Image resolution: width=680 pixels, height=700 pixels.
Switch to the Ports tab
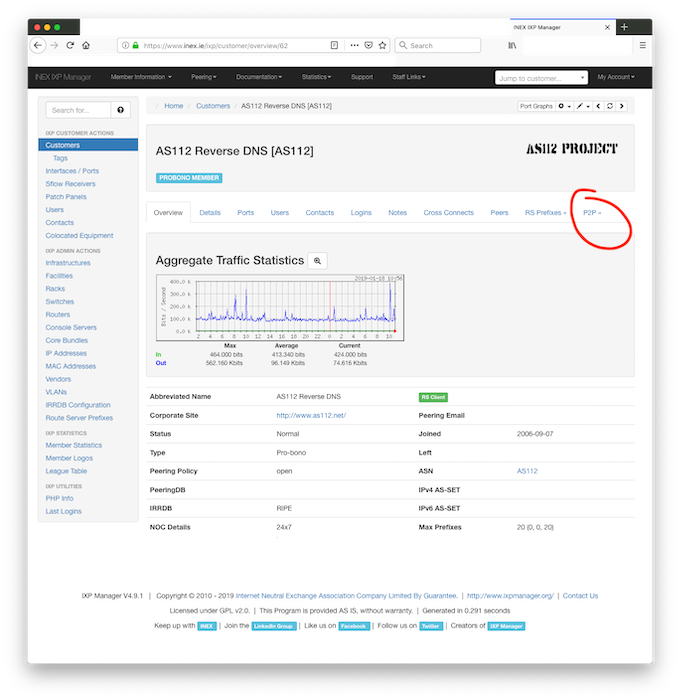pos(246,212)
